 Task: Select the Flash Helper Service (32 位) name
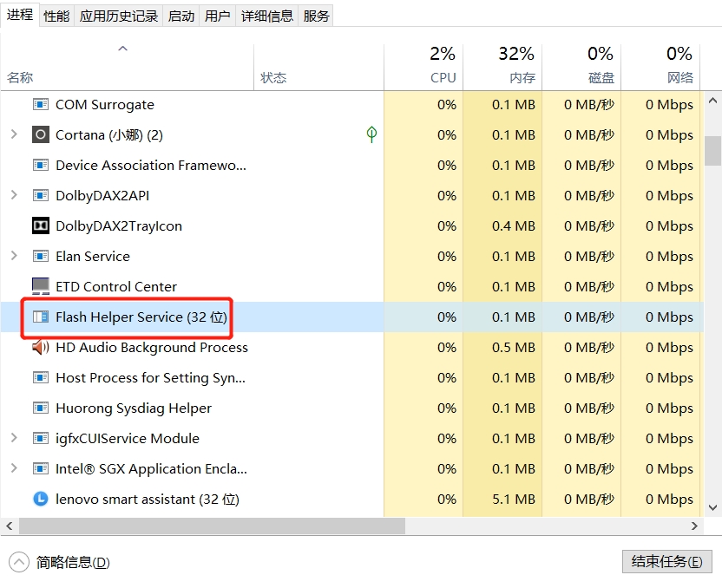141,317
